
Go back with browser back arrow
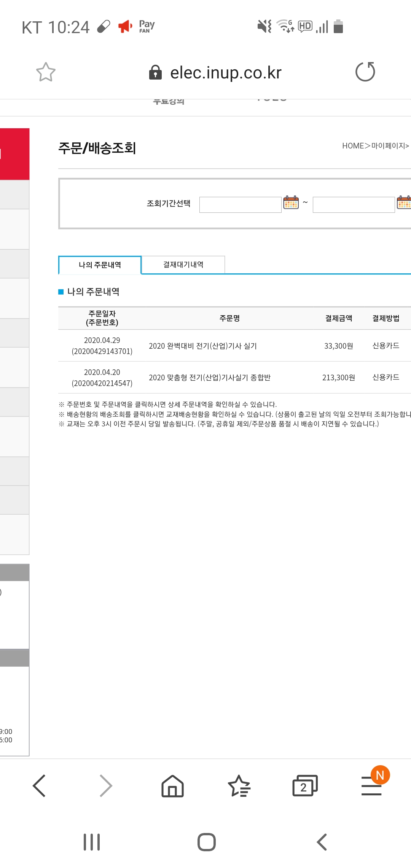click(39, 785)
